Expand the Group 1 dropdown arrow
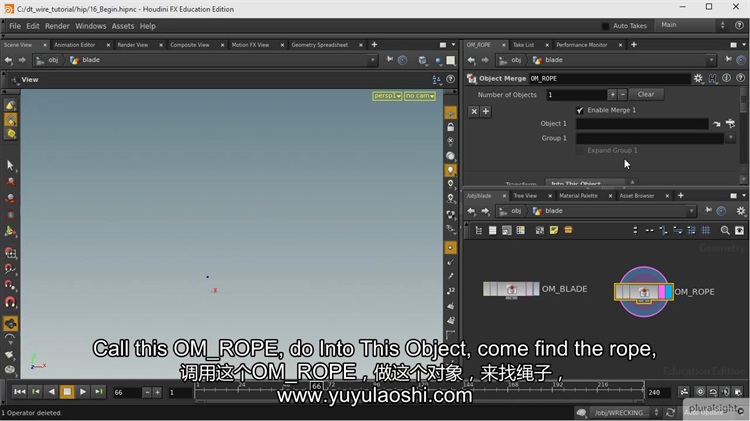Screen dimensions: 750x421 pos(731,138)
